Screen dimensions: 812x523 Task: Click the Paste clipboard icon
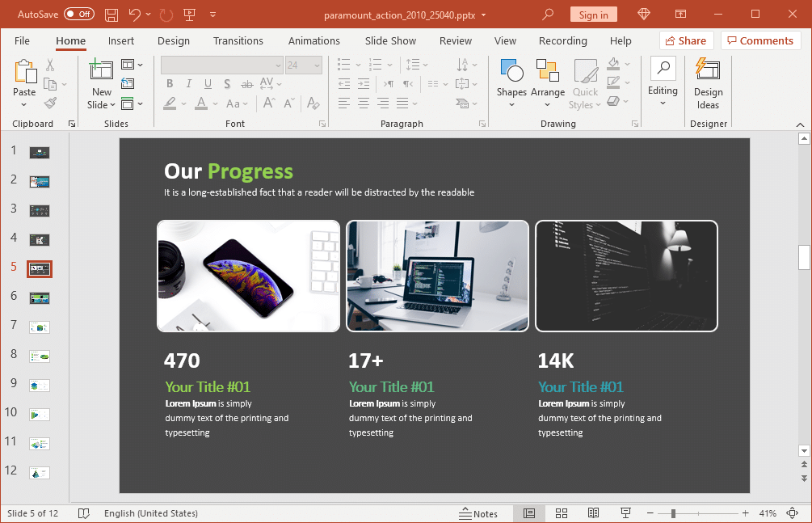click(x=24, y=73)
